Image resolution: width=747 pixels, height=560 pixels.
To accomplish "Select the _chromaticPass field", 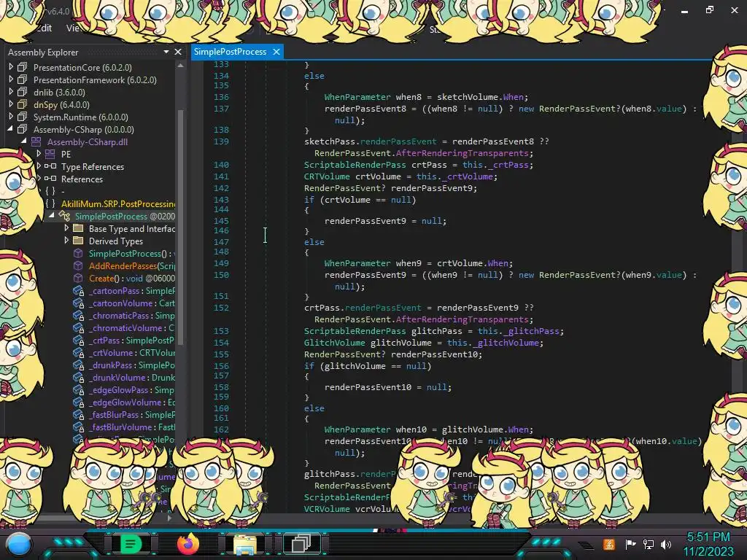I will coord(131,315).
